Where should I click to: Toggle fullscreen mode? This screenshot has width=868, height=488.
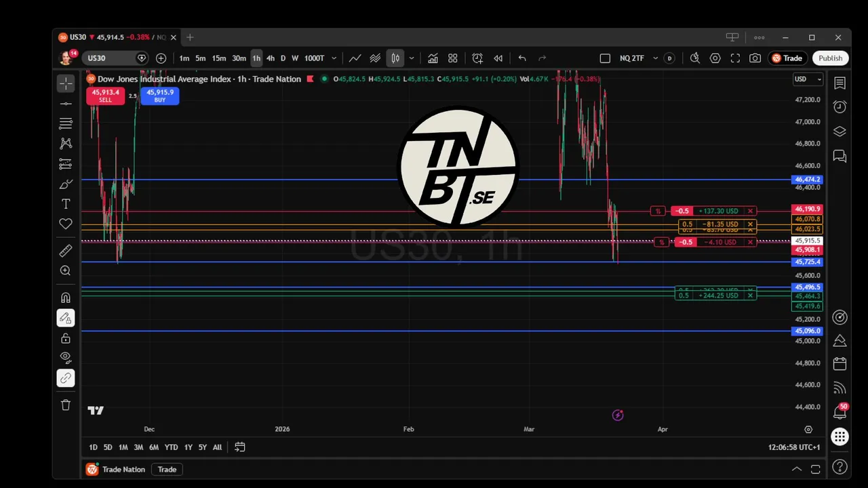point(735,58)
